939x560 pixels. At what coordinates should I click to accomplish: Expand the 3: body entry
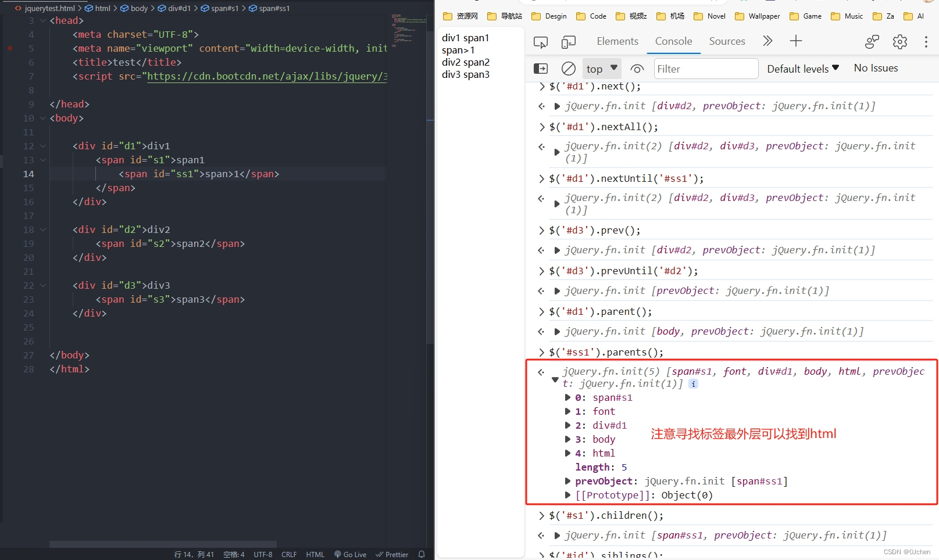coord(568,439)
